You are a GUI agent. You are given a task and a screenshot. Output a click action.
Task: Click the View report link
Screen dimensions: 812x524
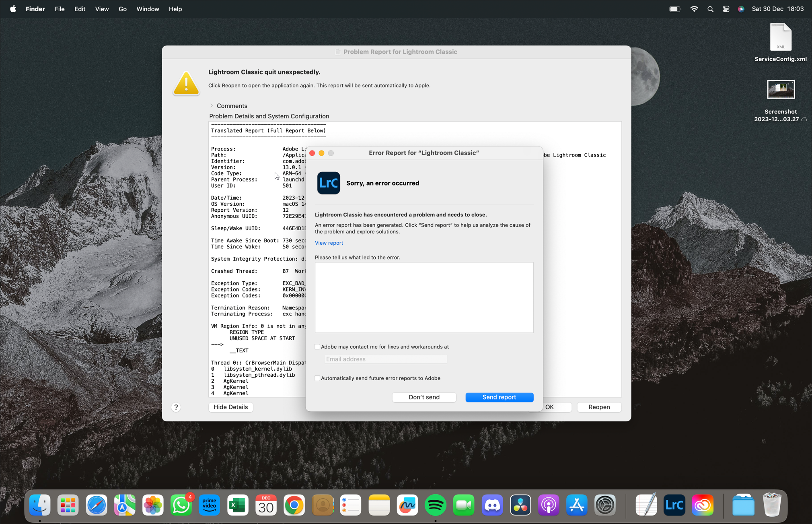[x=329, y=243]
